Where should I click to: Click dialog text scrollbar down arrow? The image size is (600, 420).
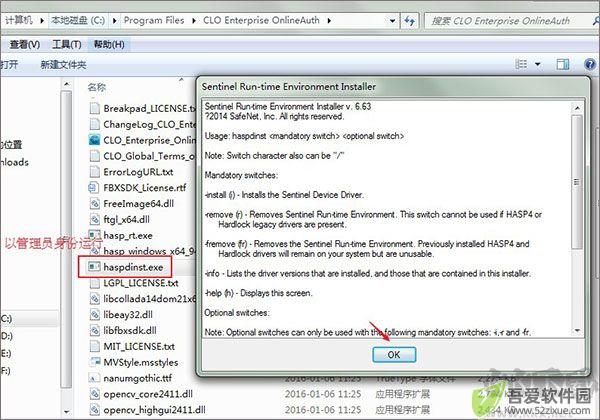pyautogui.click(x=577, y=330)
